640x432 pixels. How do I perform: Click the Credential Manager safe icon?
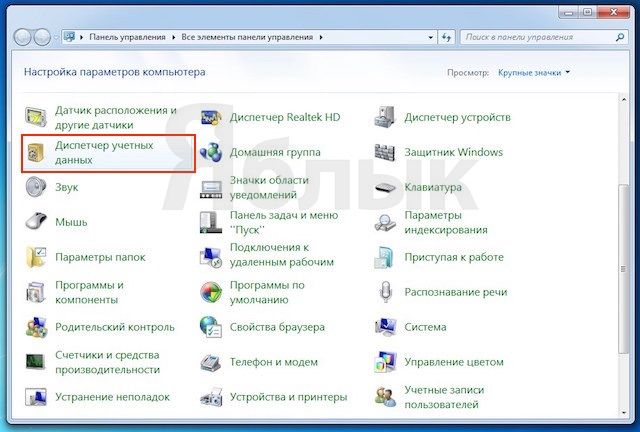tap(36, 152)
